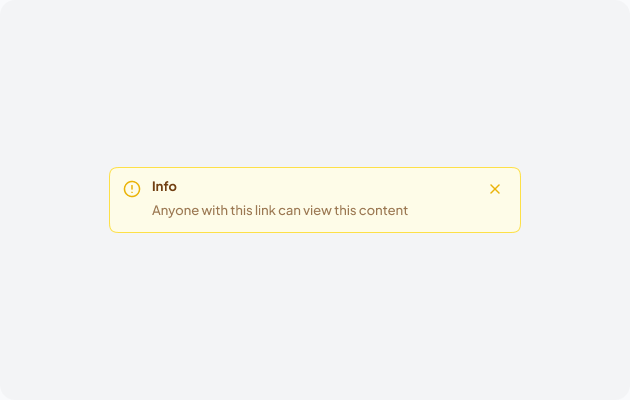Dismiss the Info alert with the X icon
The height and width of the screenshot is (400, 630).
(495, 189)
